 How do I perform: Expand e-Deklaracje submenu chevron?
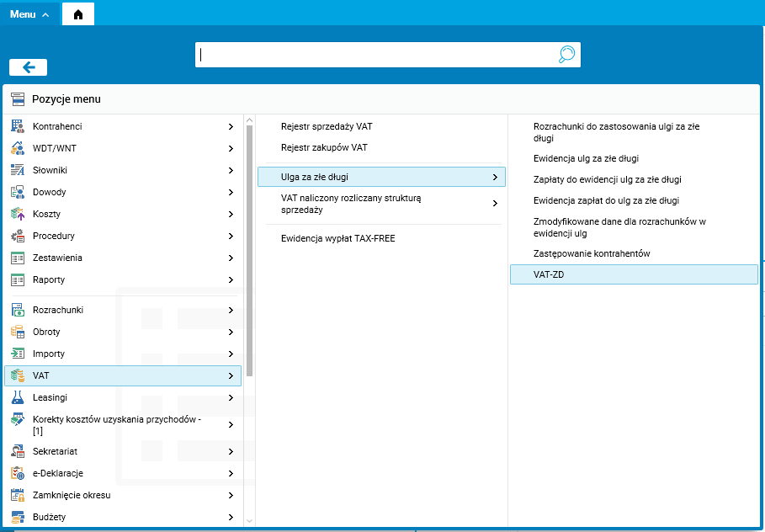point(231,473)
